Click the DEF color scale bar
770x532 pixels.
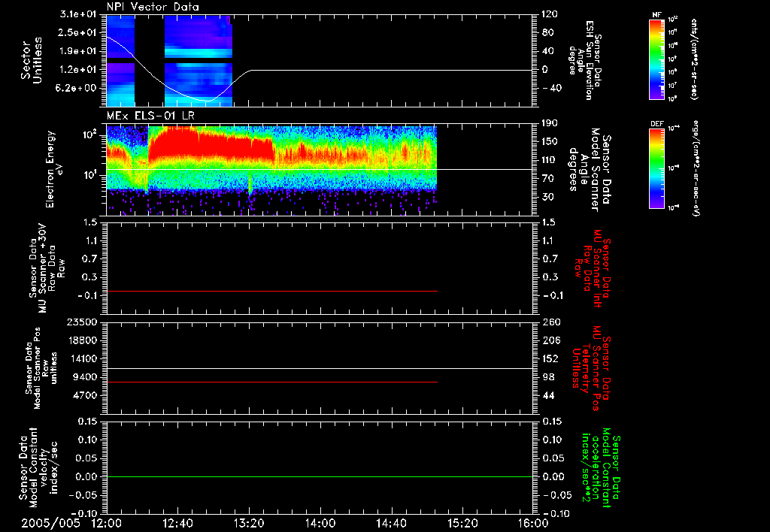(x=657, y=168)
